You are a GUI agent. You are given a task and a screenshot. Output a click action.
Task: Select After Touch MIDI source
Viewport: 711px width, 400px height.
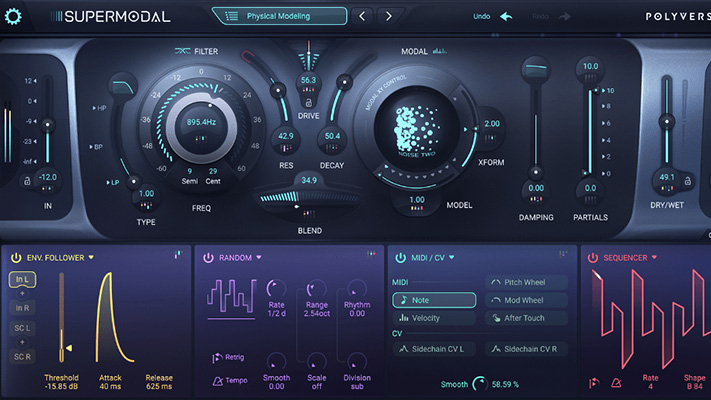click(x=526, y=318)
